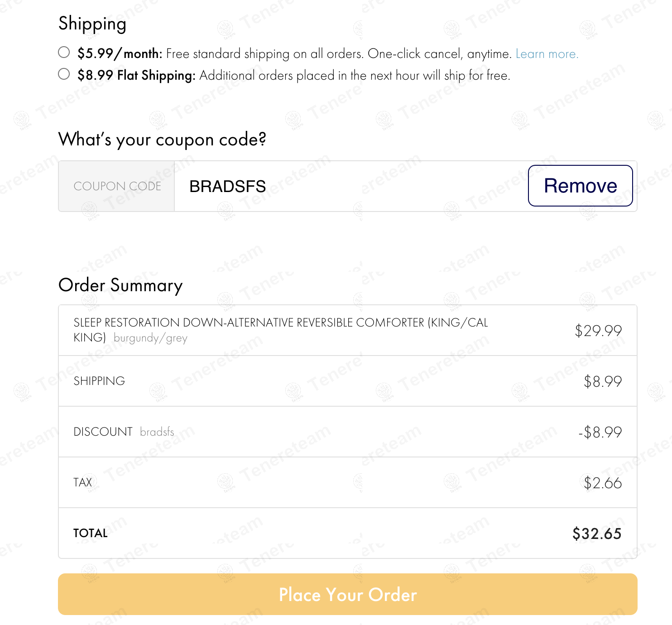
Task: Click the Order Summary heading
Action: coord(120,285)
